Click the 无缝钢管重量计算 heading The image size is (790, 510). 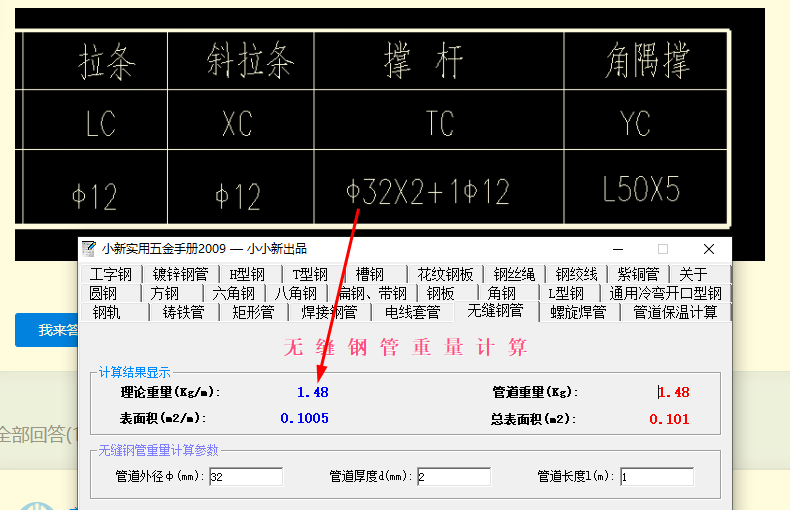406,347
